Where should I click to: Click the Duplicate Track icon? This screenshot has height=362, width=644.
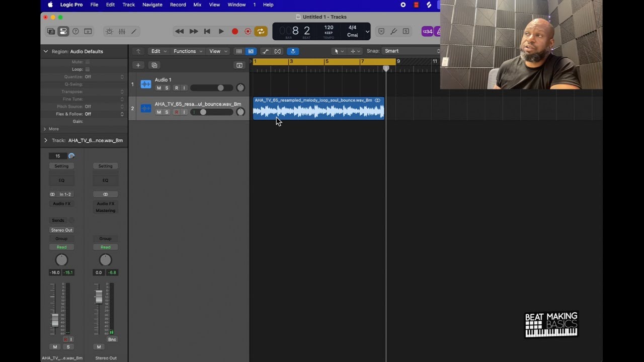point(154,65)
